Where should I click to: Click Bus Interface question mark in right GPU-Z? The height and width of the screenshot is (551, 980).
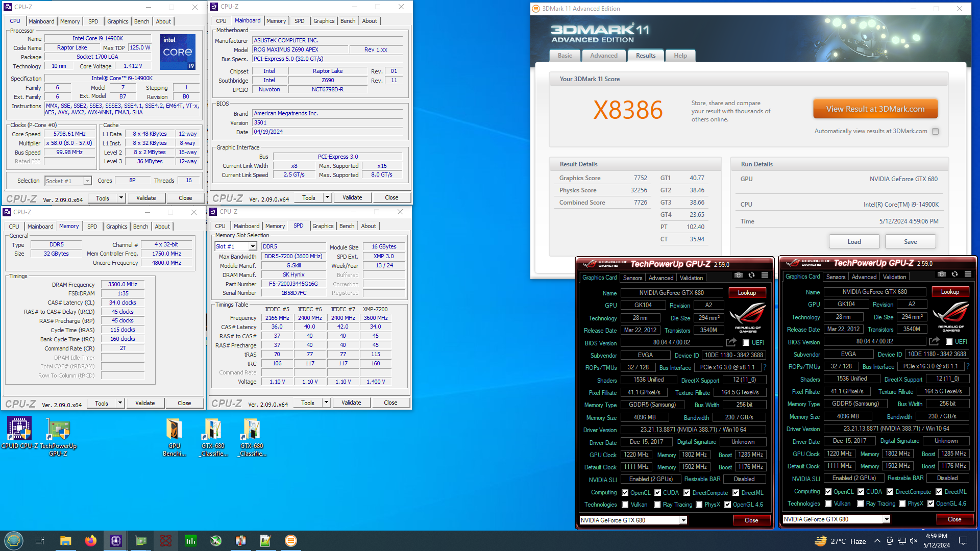tap(968, 366)
